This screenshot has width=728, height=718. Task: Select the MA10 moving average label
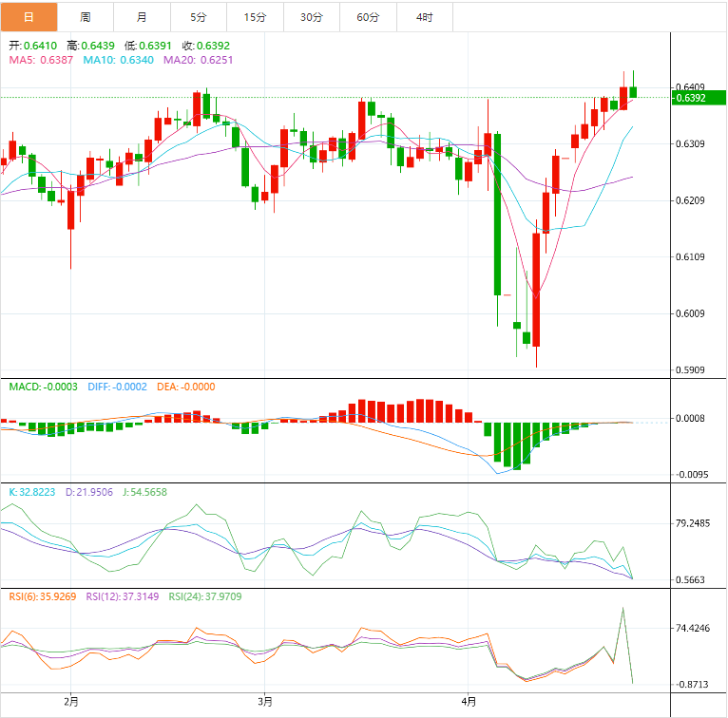click(119, 60)
